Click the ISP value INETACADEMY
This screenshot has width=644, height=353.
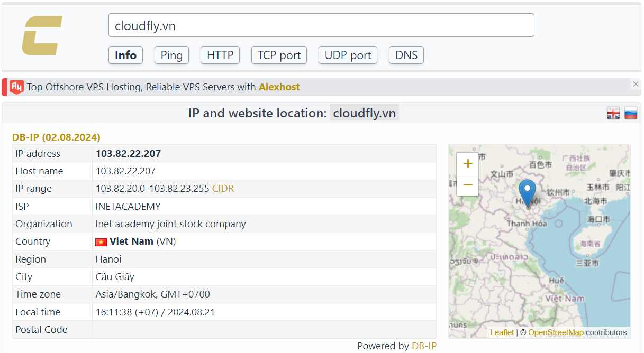click(128, 207)
